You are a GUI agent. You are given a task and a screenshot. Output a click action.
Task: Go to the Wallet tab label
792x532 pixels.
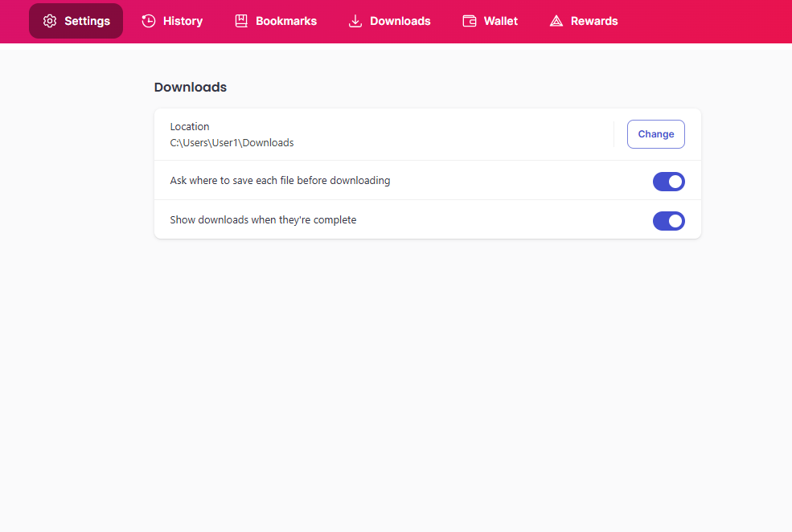pos(501,21)
